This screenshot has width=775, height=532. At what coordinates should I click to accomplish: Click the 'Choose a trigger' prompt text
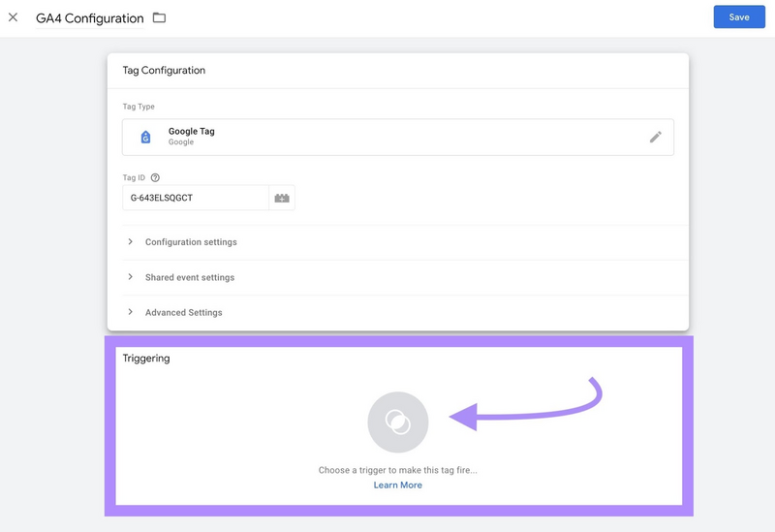coord(398,470)
